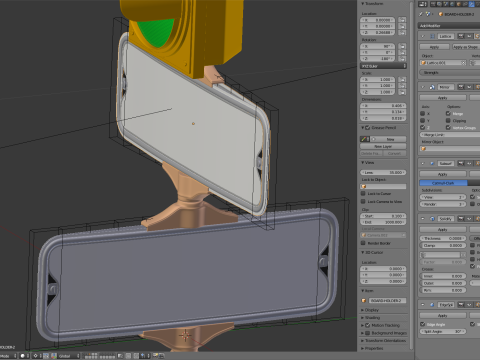480x360 pixels.
Task: Collapse the Transform panel
Action: pyautogui.click(x=363, y=4)
